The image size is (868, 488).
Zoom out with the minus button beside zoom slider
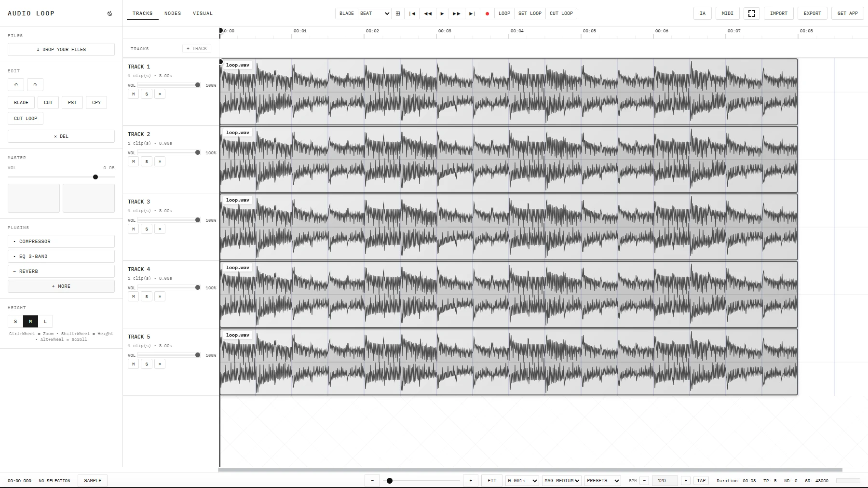372,481
